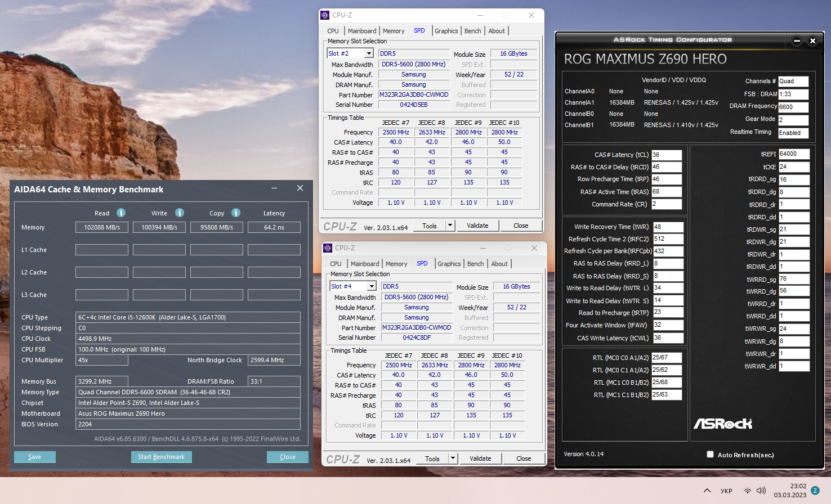Click Close button in the Slot #4 CPU-Z window
Image resolution: width=831 pixels, height=504 pixels.
point(524,458)
